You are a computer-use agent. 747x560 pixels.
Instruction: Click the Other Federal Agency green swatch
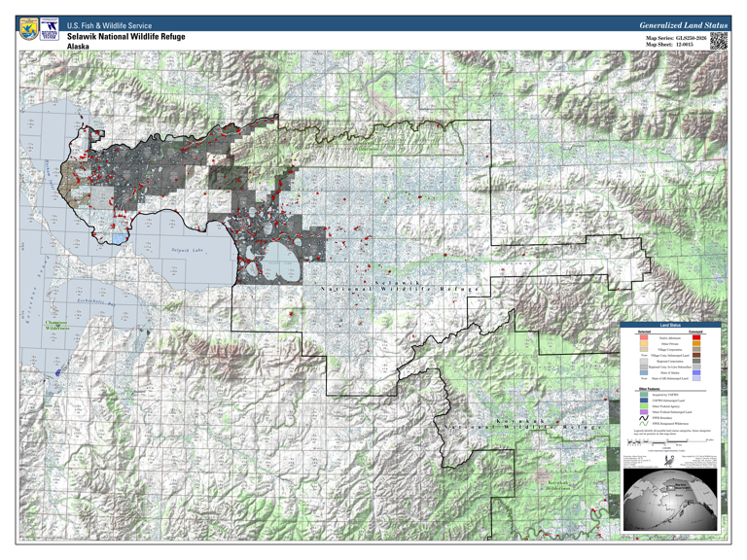coord(644,406)
